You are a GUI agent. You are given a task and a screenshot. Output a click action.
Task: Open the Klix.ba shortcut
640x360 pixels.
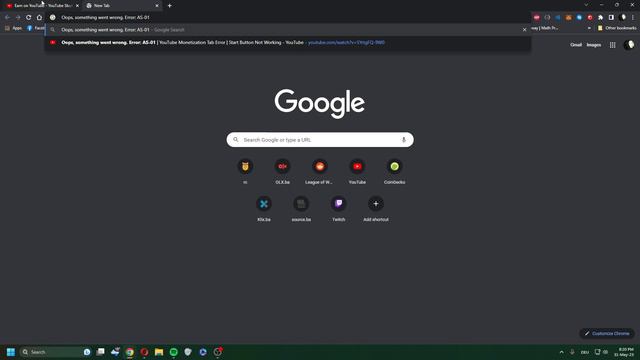click(264, 208)
